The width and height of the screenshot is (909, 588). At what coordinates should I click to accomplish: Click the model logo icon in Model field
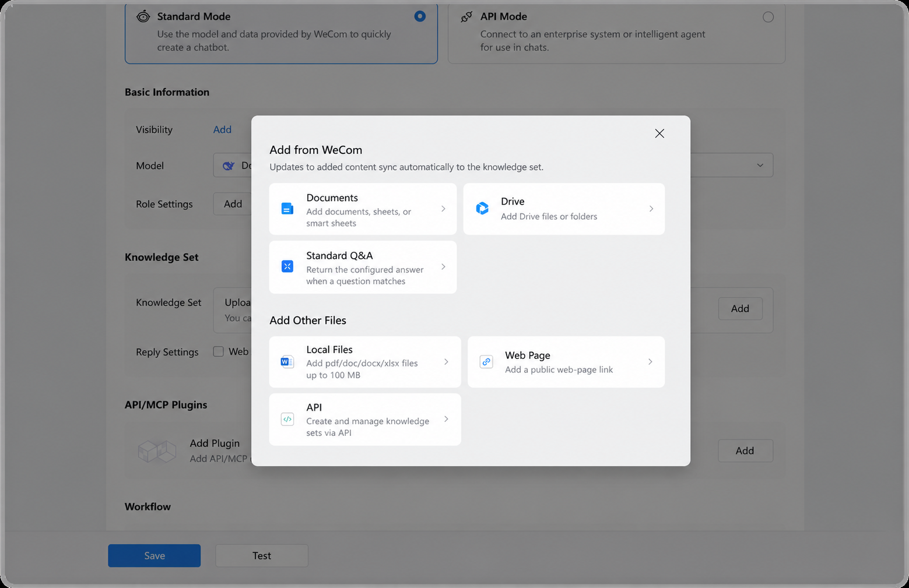[x=229, y=166]
